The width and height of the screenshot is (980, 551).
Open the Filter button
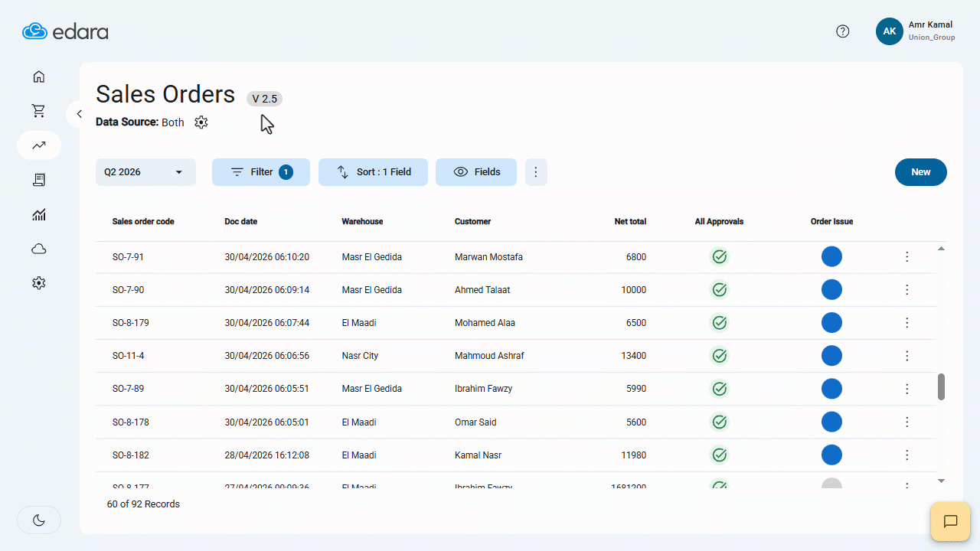[x=261, y=172]
